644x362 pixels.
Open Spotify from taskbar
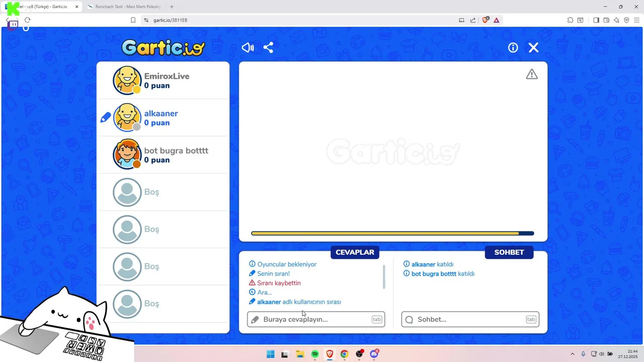315,354
